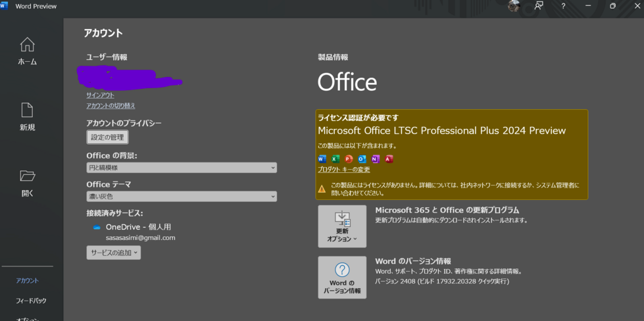This screenshot has width=644, height=321.
Task: Click the ライセンス認証が必要です heading
Action: pos(358,118)
